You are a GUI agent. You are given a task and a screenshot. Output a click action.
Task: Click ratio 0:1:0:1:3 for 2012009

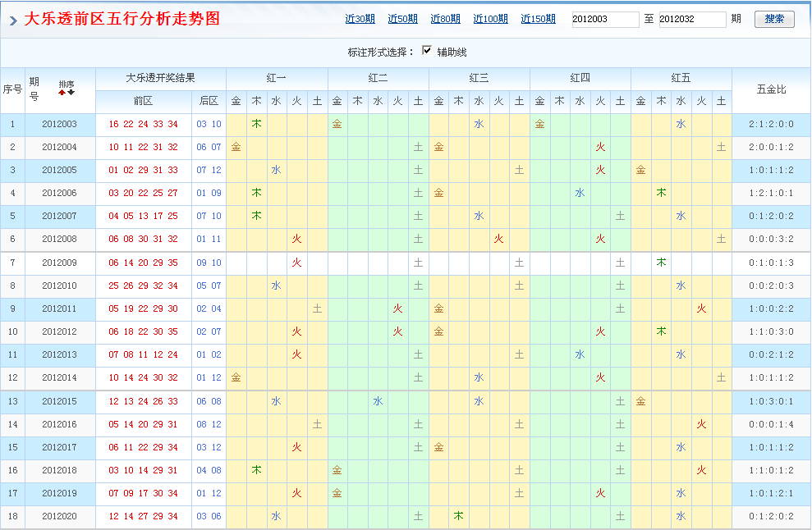771,263
